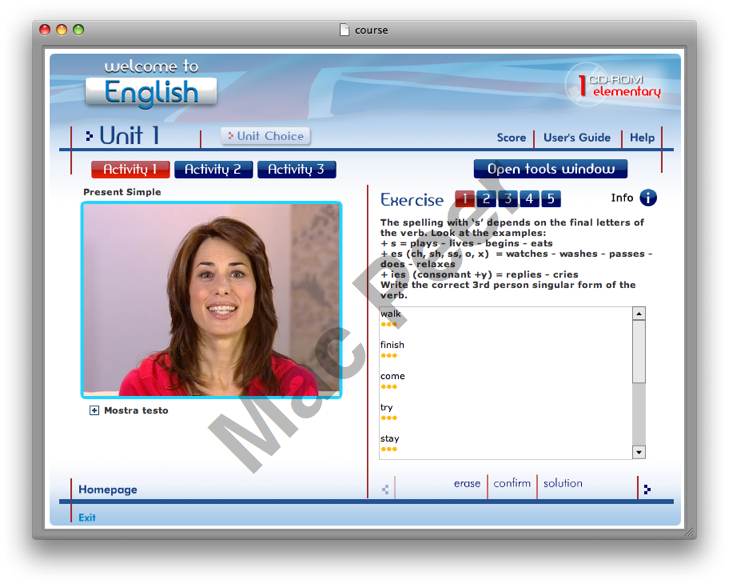Screen dimensions: 729x584
Task: Click the CD-ROM elementary logo
Action: (614, 86)
